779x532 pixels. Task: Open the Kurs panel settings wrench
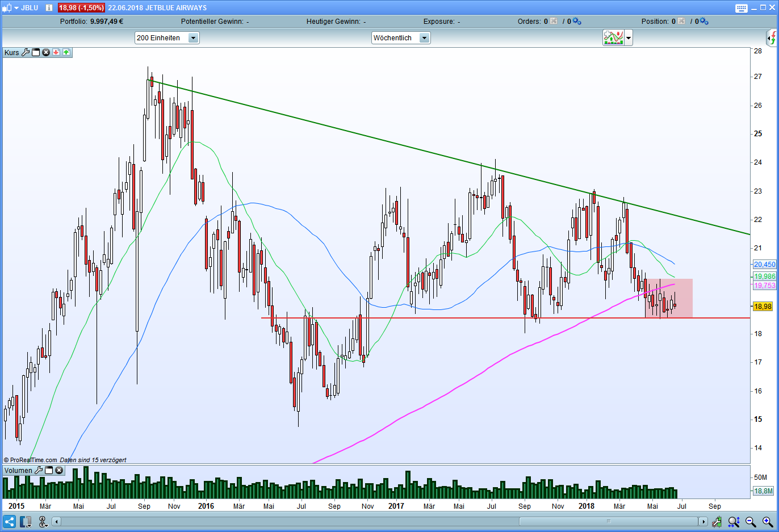[x=26, y=52]
